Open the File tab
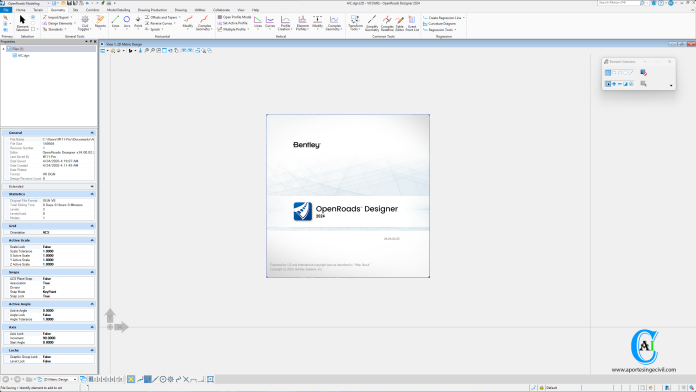The height and width of the screenshot is (392, 696). tap(6, 10)
